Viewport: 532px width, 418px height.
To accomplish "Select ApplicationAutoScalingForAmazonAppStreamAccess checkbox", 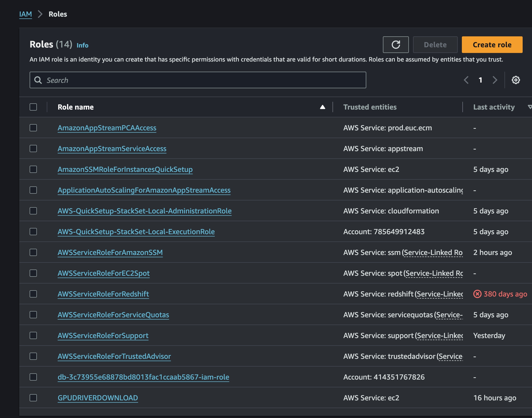I will tap(33, 190).
